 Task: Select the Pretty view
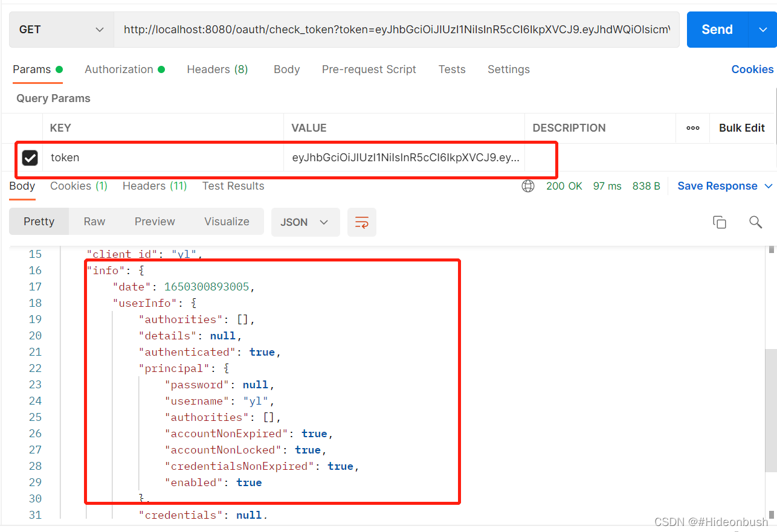point(39,222)
